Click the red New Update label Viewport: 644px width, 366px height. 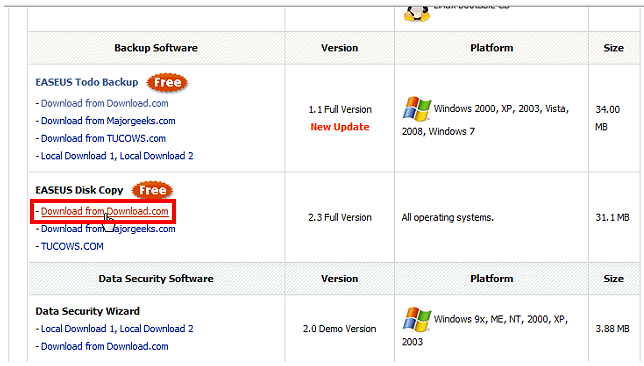340,127
